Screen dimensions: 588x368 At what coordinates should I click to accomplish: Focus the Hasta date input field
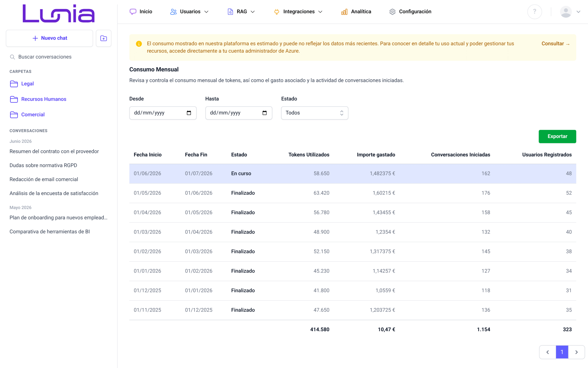[x=239, y=113]
